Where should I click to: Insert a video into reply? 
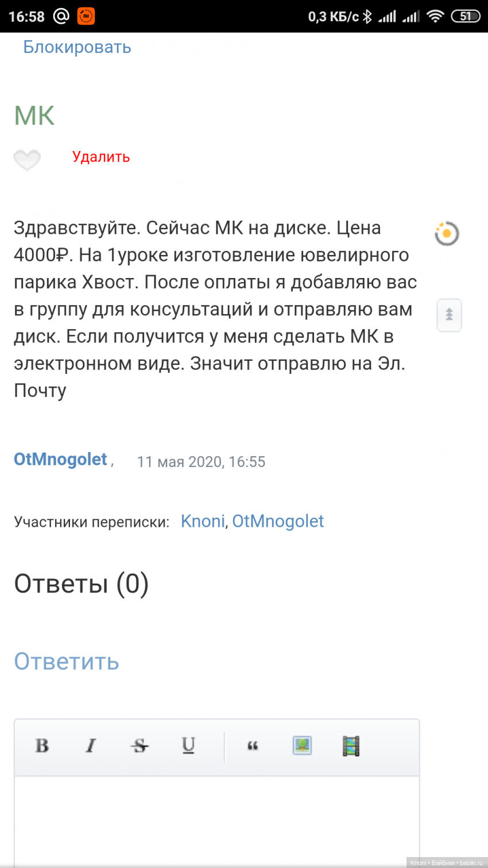click(351, 746)
